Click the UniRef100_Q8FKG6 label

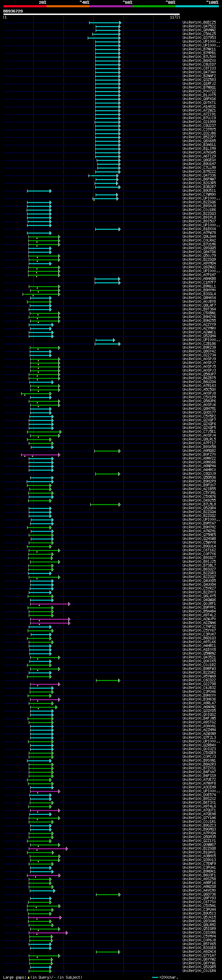point(199,99)
